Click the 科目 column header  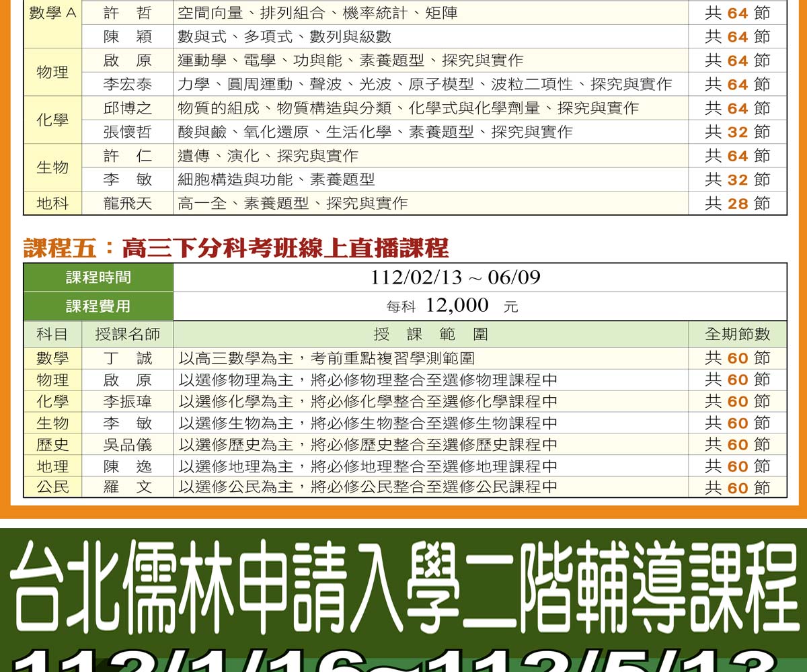pos(52,334)
